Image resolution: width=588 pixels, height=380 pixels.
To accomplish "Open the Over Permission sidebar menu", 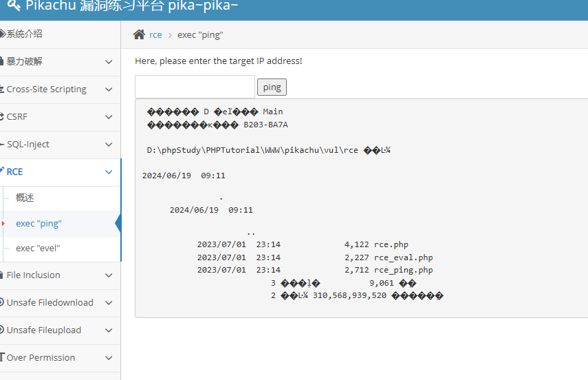I will tap(60, 358).
